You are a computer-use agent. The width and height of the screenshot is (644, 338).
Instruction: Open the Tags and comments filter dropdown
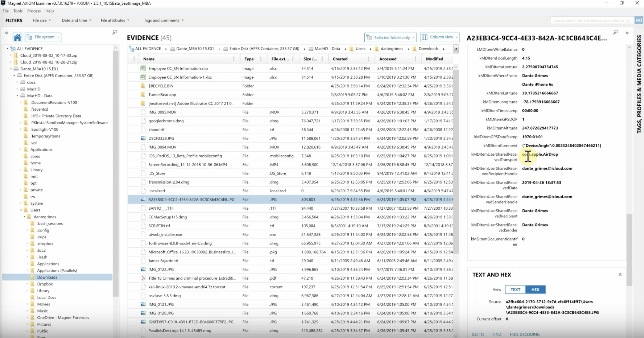164,20
